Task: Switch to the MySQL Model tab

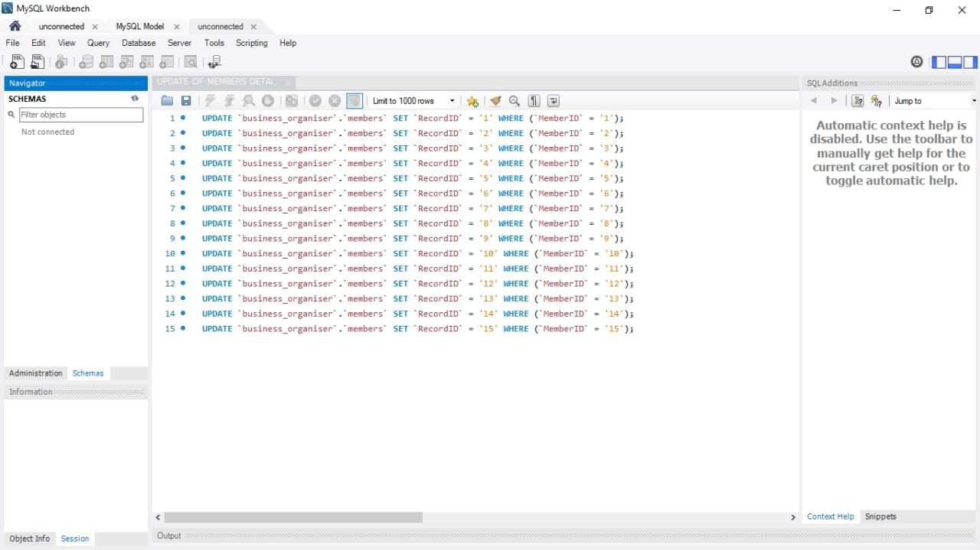Action: pyautogui.click(x=142, y=26)
